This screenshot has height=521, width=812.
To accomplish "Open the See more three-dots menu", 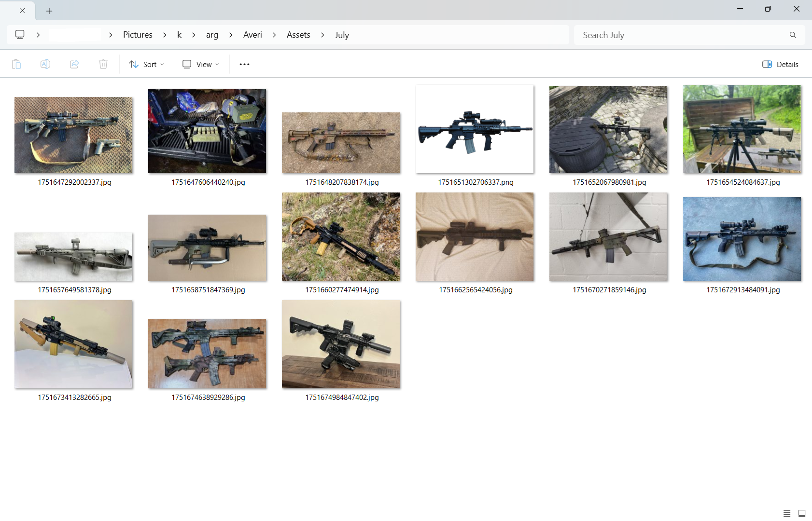I will pos(244,64).
